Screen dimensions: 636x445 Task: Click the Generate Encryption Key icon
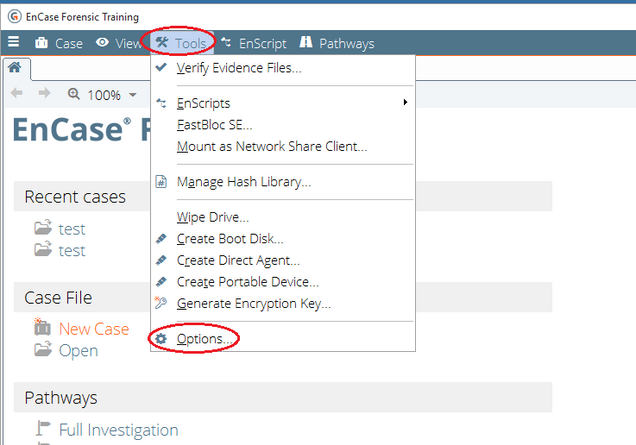161,303
